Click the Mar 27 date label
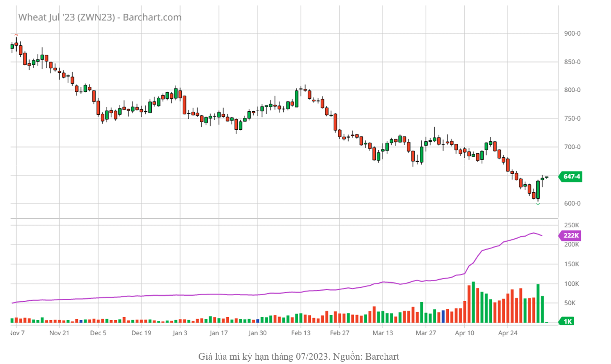This screenshot has height=364, width=611. [x=426, y=333]
